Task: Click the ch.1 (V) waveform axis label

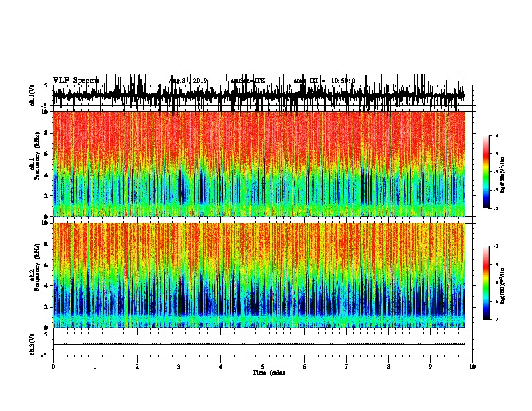Action: click(x=32, y=95)
